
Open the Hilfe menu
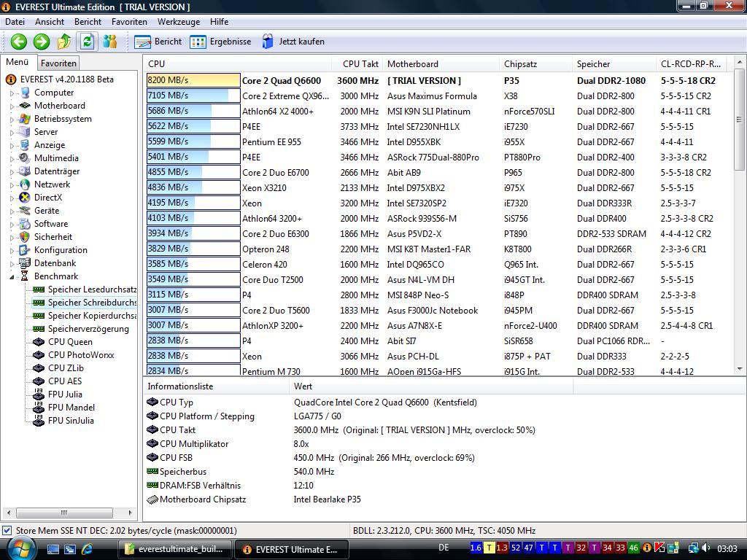tap(219, 22)
